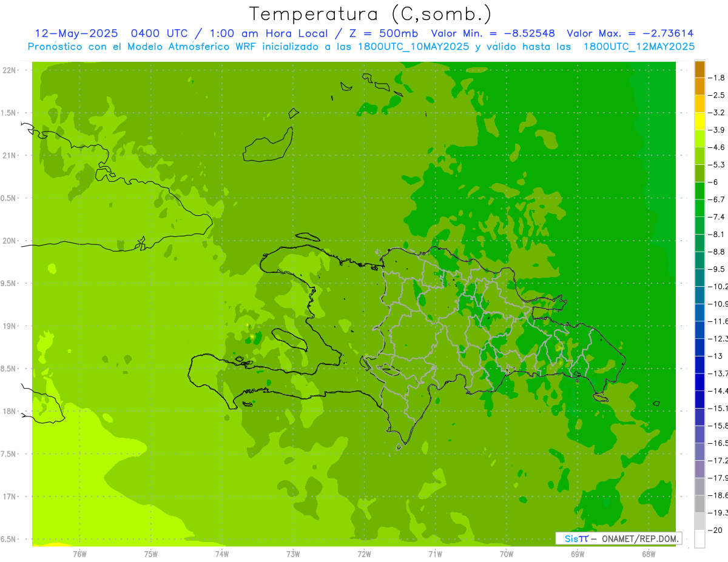Click the orange legend swatch between -1.8 and -2.5
The height and width of the screenshot is (562, 728).
point(699,86)
